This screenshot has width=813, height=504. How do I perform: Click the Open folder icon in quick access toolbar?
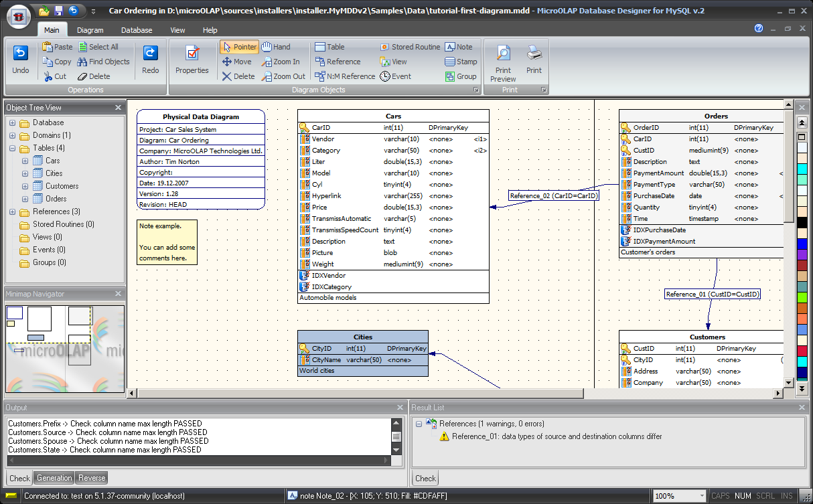[x=44, y=11]
